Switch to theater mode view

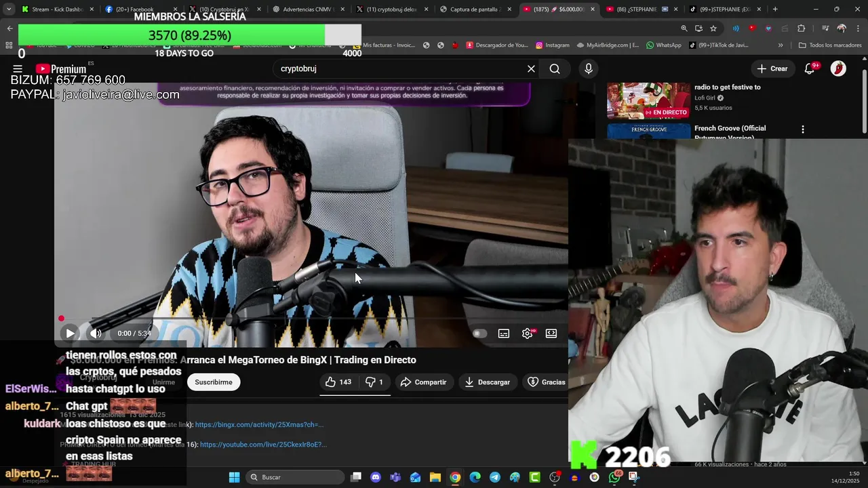coord(551,333)
